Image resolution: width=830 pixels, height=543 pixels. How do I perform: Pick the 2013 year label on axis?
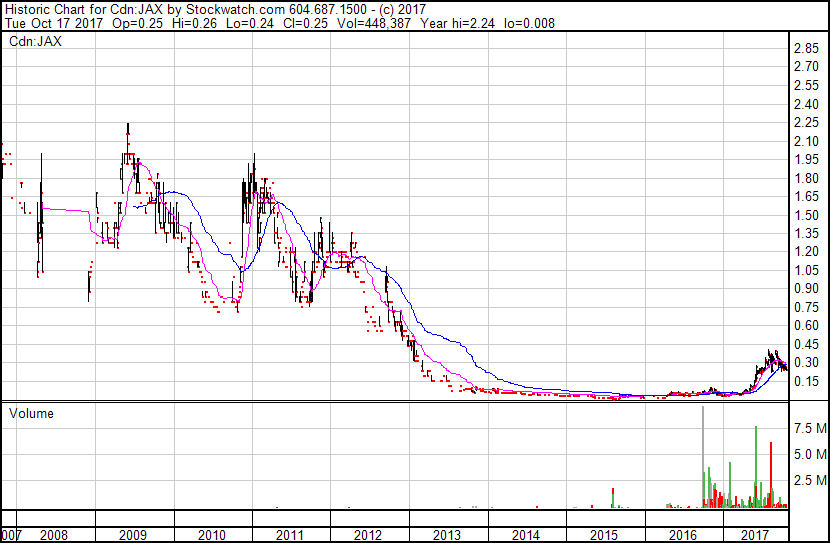447,535
